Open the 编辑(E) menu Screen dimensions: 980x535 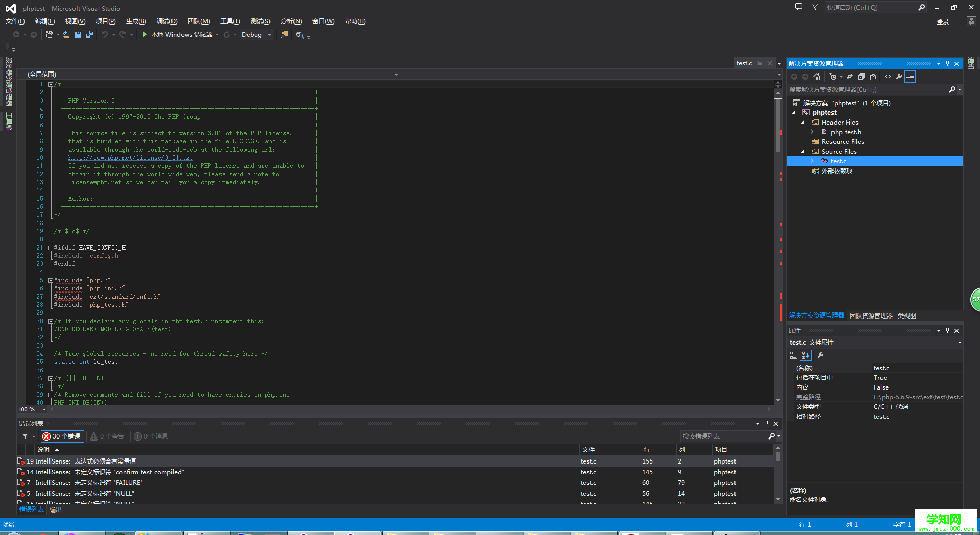45,21
